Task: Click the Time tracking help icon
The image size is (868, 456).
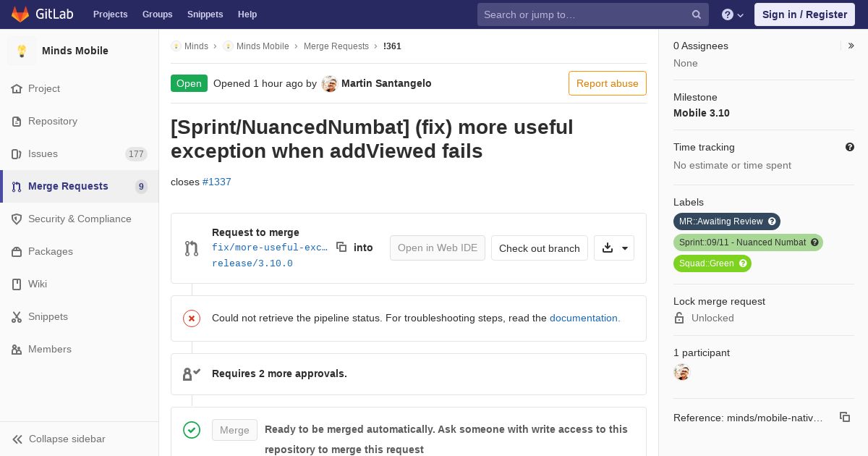Action: (x=850, y=147)
